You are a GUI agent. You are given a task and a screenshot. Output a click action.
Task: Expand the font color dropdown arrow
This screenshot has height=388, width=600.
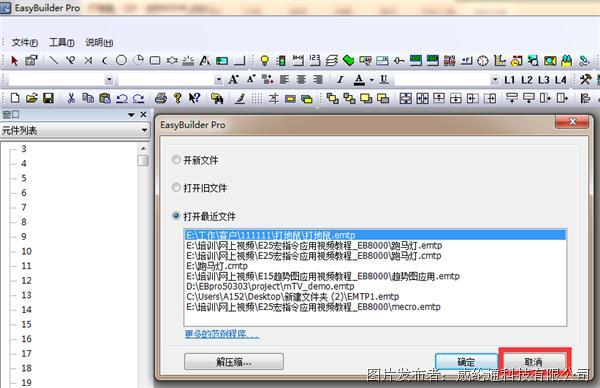(372, 80)
